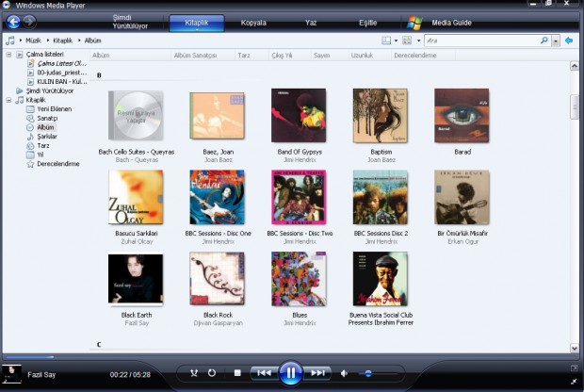Open the Eşitle tab
Screen dimensions: 584x392
pyautogui.click(x=367, y=23)
